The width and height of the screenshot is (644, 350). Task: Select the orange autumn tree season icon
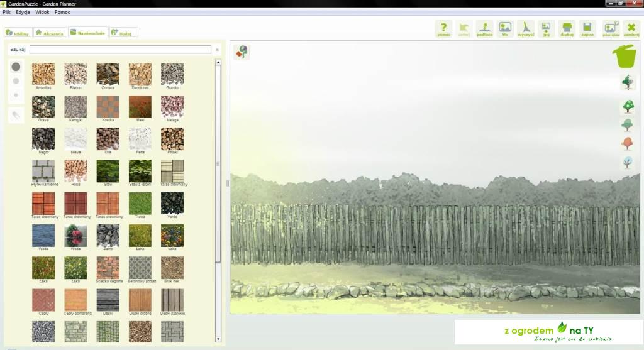tap(627, 144)
